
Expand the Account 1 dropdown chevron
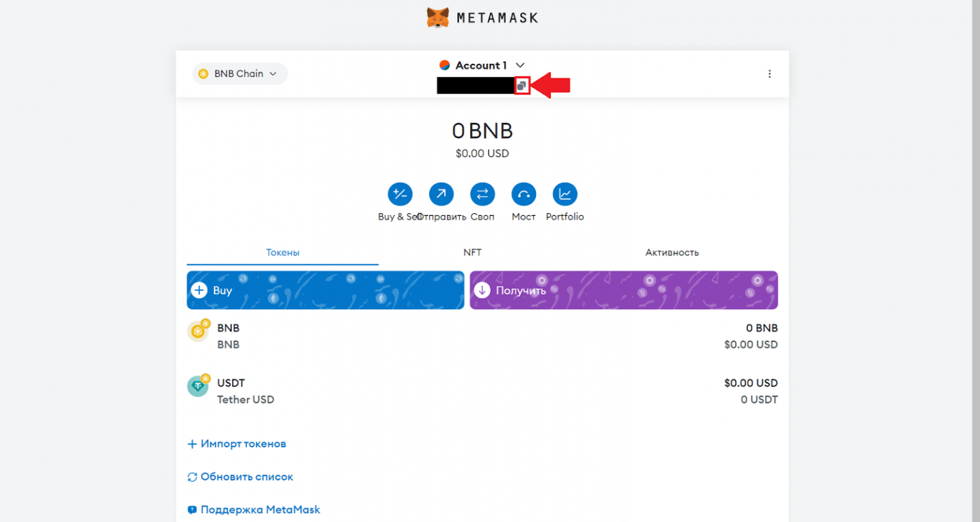[x=520, y=64]
